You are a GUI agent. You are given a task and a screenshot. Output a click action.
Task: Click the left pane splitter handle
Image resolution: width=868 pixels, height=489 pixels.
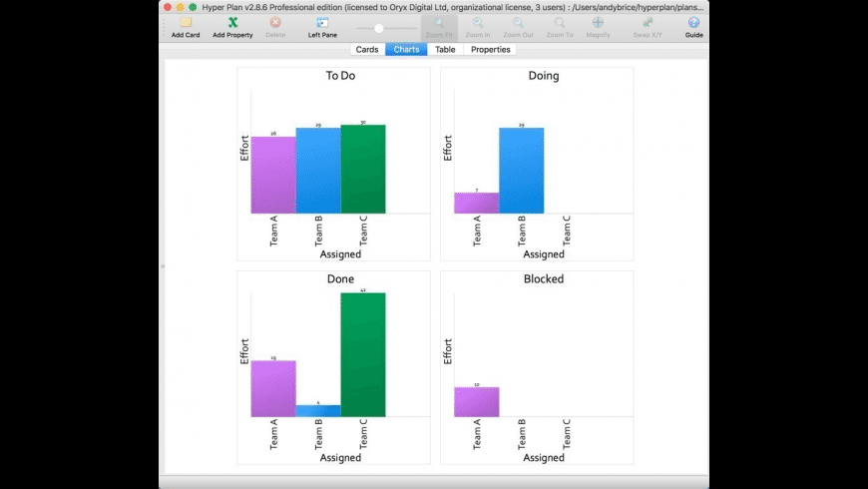point(163,266)
